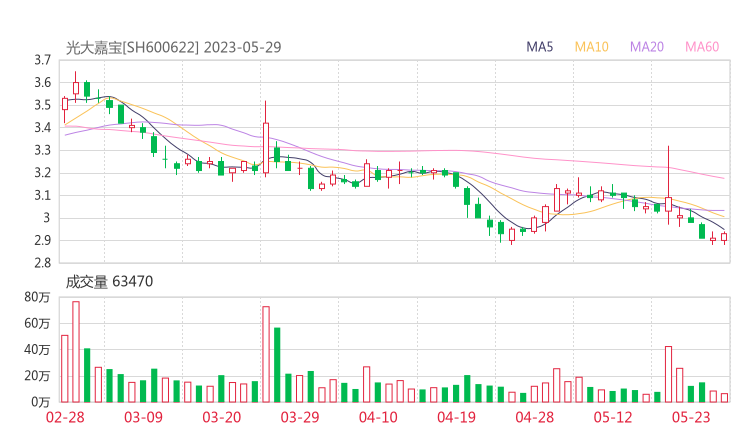Click the 03-09 date axis label
Screen dimensions: 740x440
(143, 417)
